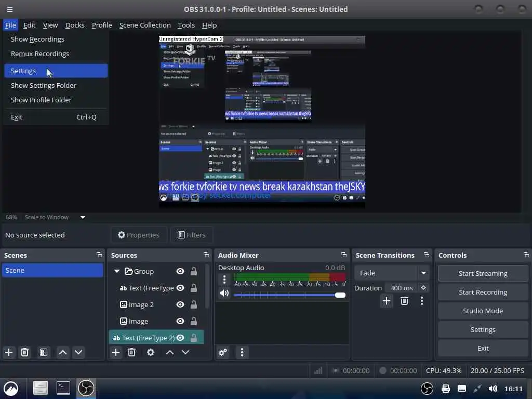Toggle lock on Text (FreeType) source
This screenshot has width=532, height=399.
click(x=193, y=288)
